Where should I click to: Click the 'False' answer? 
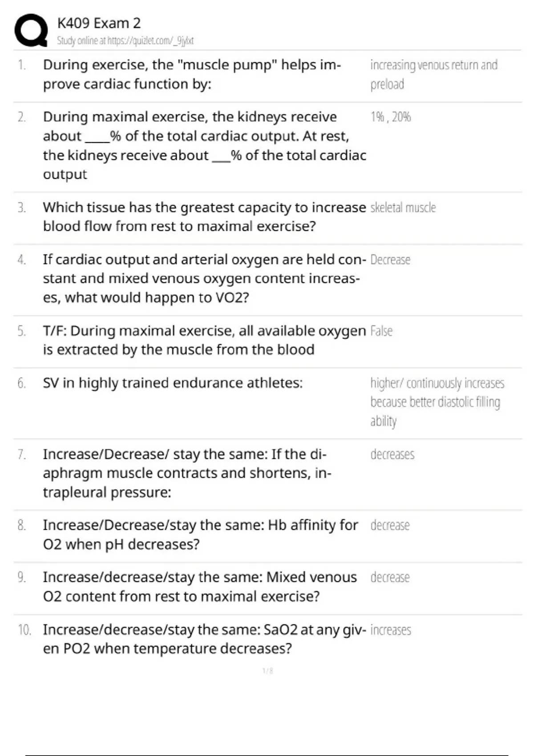pyautogui.click(x=381, y=331)
